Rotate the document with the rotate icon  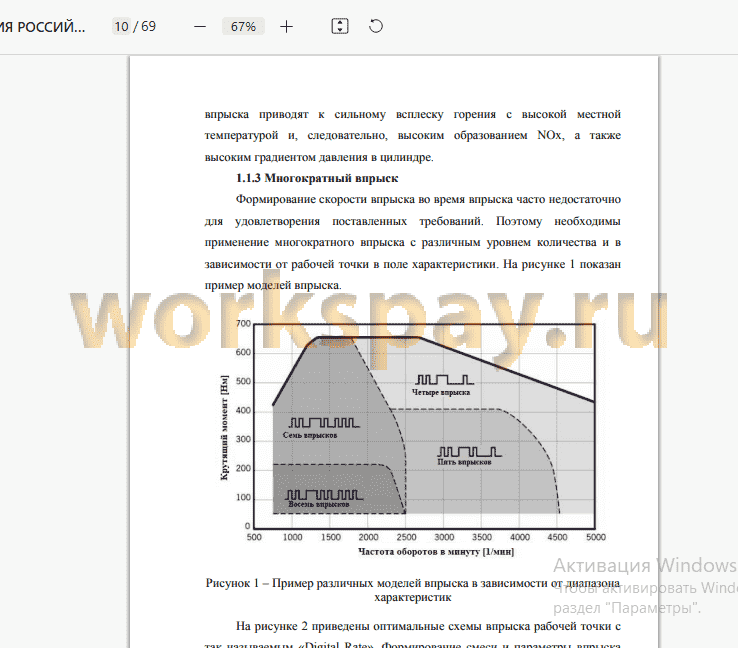click(x=376, y=26)
